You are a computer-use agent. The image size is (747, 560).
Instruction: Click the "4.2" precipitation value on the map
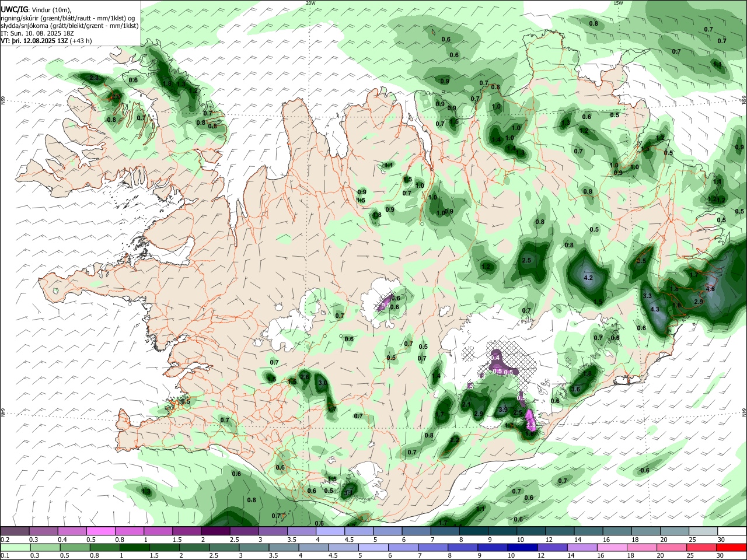tap(588, 278)
